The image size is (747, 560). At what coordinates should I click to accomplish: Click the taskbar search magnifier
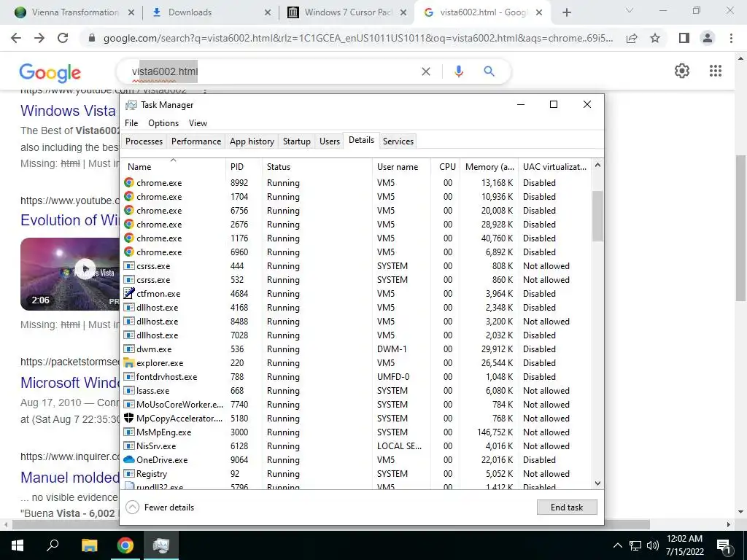click(53, 545)
